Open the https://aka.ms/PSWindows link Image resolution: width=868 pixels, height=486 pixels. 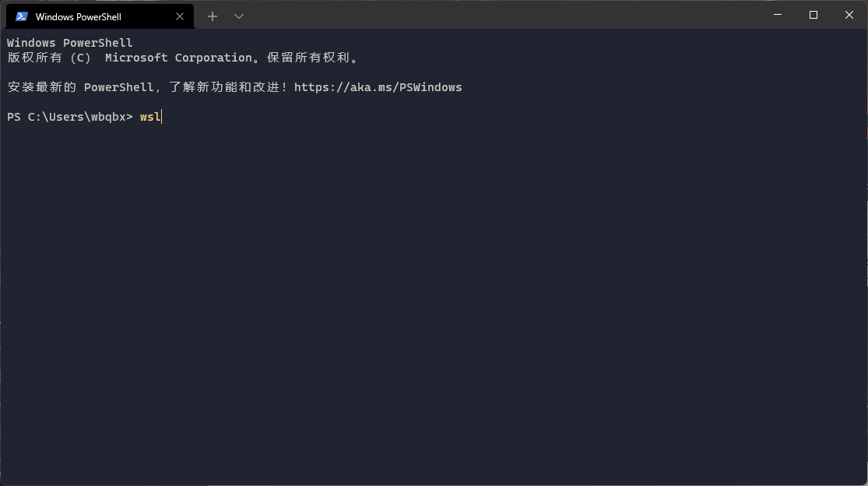(x=378, y=87)
